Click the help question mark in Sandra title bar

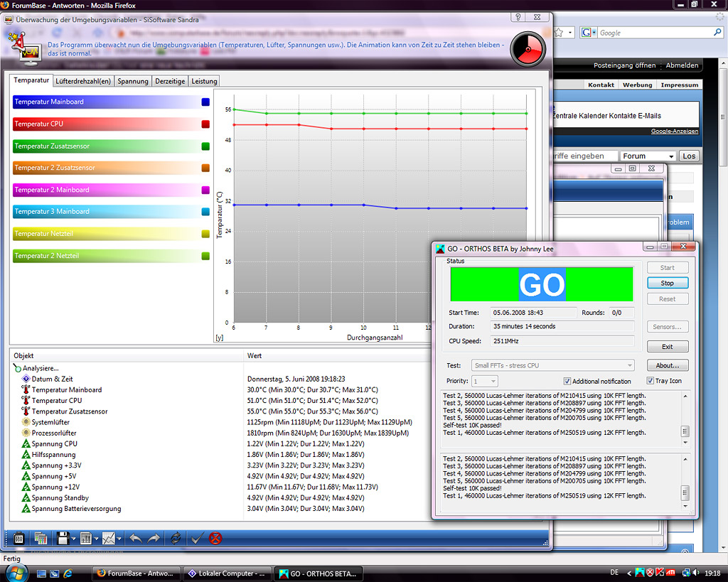[518, 17]
